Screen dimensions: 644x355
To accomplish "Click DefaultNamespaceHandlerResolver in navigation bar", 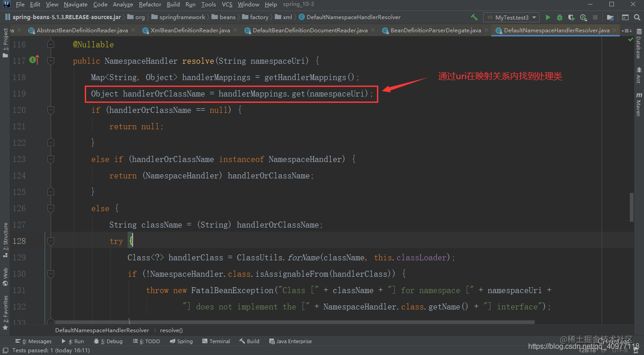I will coord(350,17).
